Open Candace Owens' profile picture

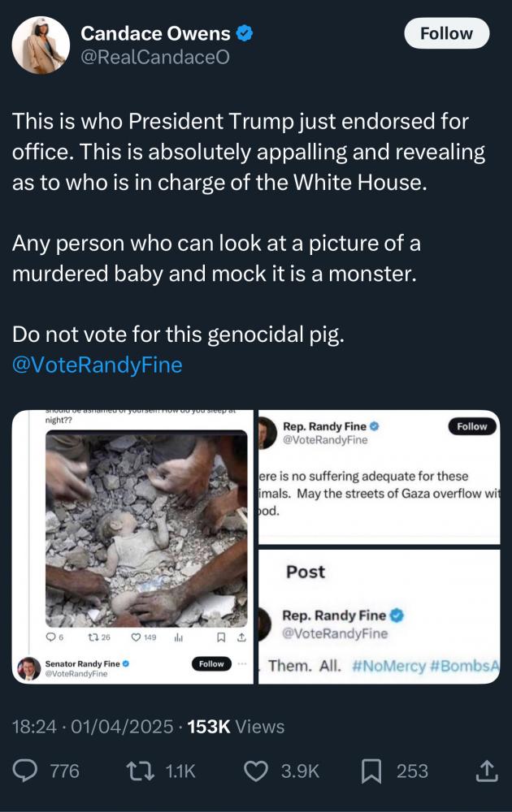[x=41, y=44]
